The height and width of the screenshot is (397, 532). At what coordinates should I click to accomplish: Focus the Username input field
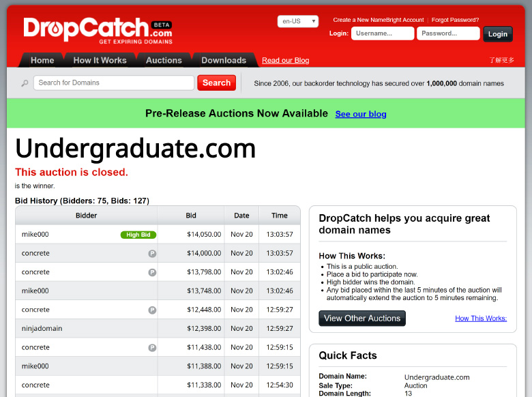coord(383,33)
